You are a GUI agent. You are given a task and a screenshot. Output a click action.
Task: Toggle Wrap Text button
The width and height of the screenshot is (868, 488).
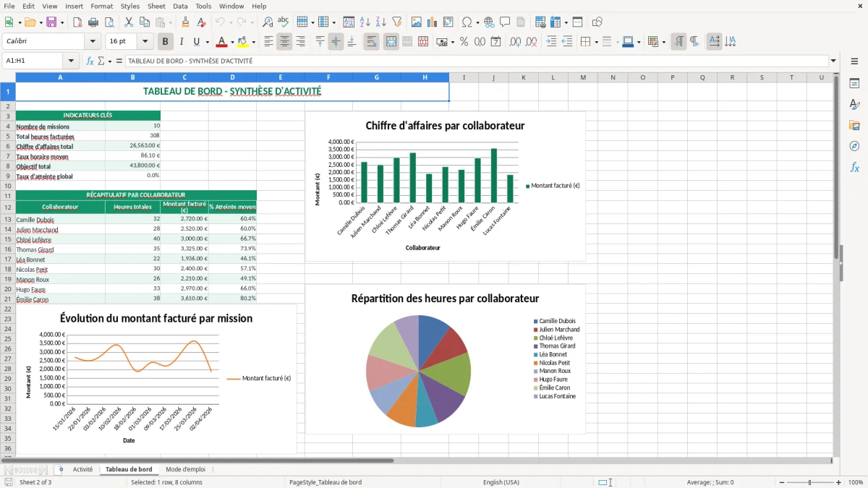click(x=372, y=42)
